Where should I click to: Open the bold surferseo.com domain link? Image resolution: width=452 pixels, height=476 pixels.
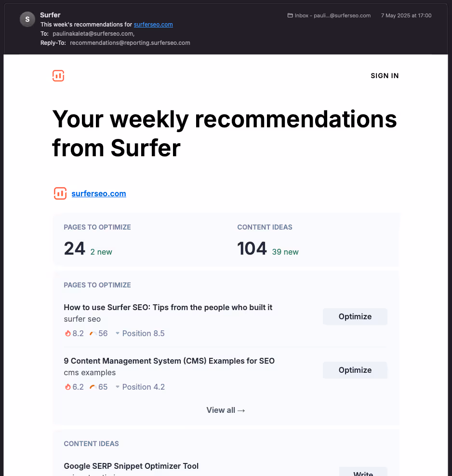coord(99,193)
